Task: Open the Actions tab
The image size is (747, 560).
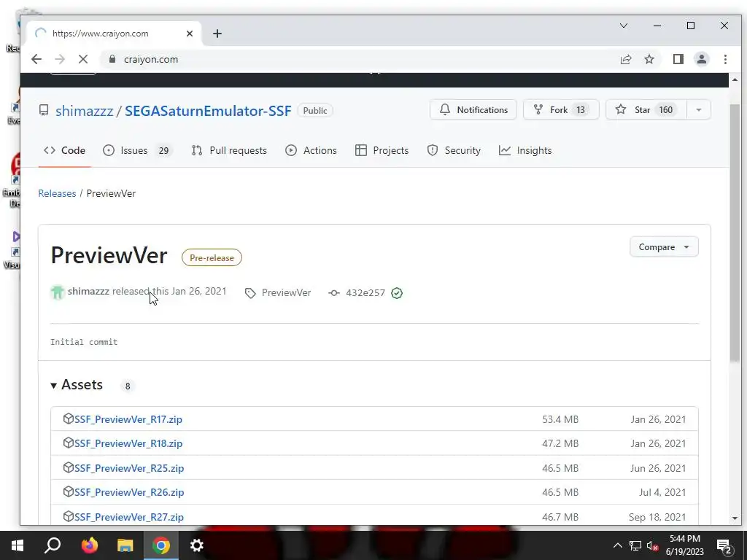Action: click(x=311, y=150)
